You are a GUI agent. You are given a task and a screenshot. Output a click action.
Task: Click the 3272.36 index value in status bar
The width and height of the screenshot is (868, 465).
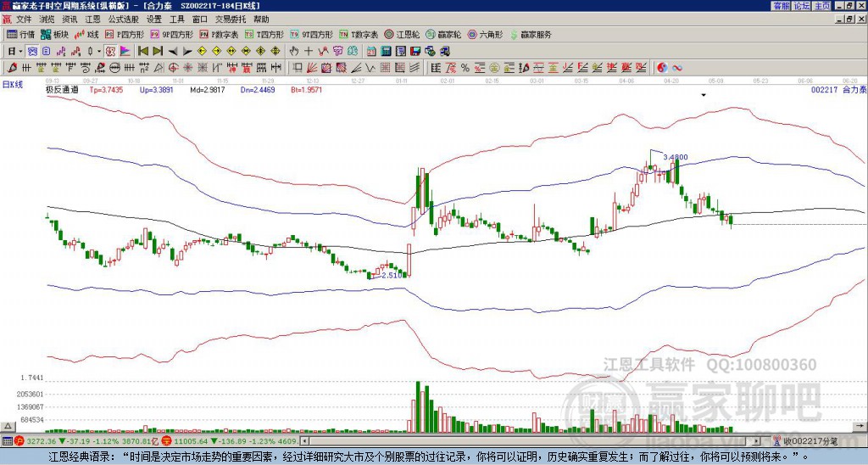[42, 441]
